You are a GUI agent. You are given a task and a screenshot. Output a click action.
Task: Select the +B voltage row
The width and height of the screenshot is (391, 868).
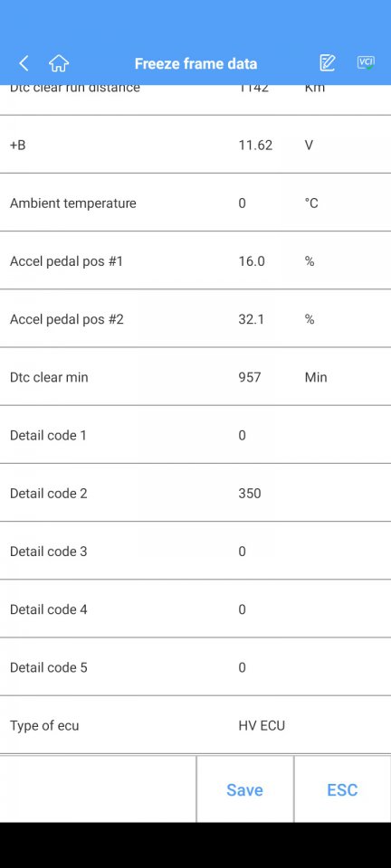click(195, 145)
